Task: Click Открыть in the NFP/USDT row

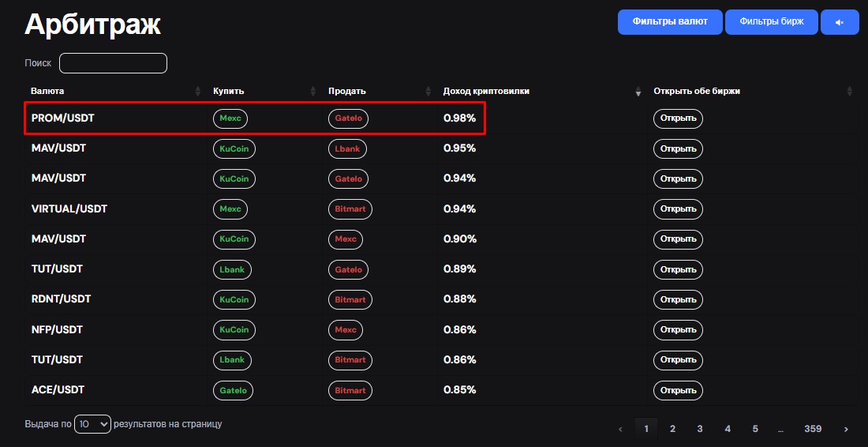Action: [678, 330]
